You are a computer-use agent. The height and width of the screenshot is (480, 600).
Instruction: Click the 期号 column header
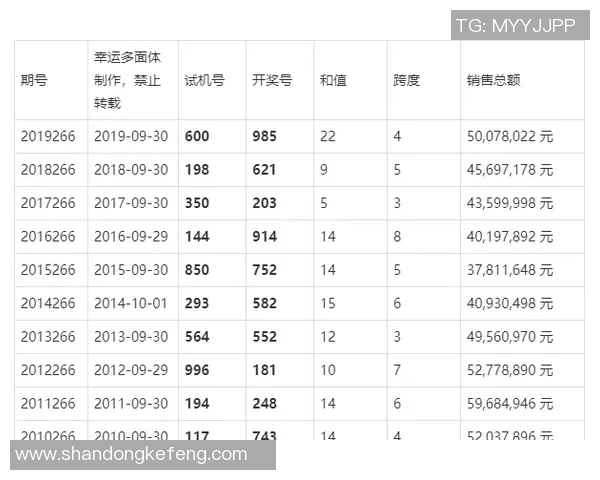coord(34,81)
